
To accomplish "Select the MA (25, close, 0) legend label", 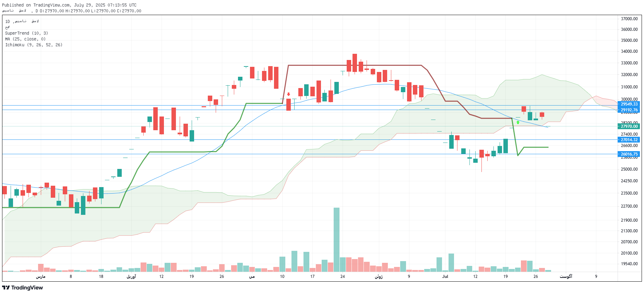I will tap(25, 39).
